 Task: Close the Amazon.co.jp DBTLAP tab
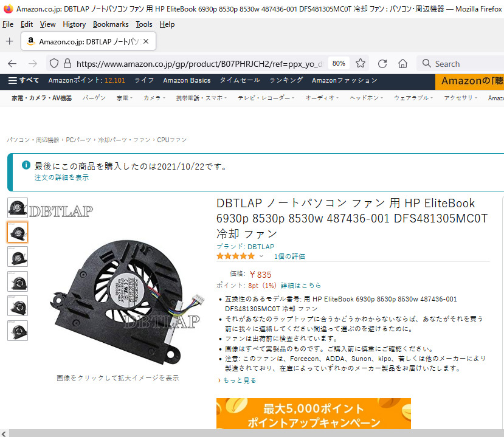click(x=146, y=41)
